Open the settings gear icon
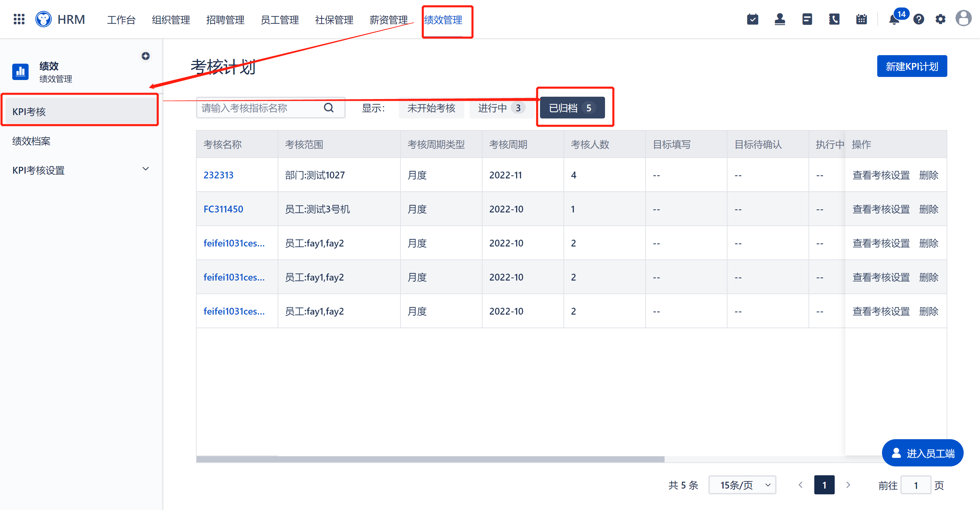 point(940,19)
